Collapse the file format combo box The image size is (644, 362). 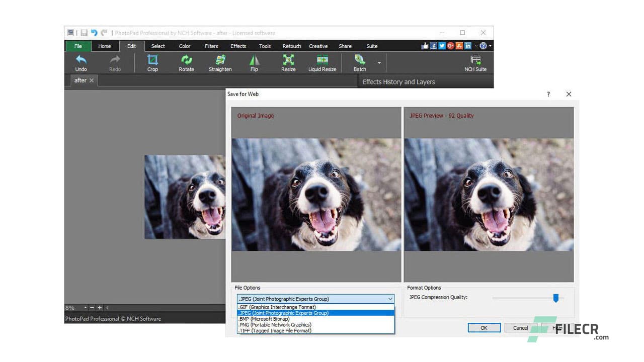point(390,299)
